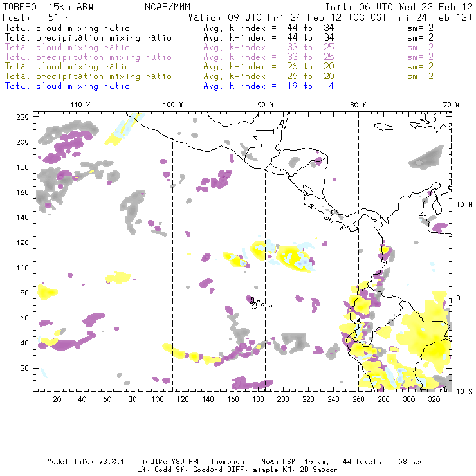Click the "Model Info: V3.3.1" footer text

(86, 462)
